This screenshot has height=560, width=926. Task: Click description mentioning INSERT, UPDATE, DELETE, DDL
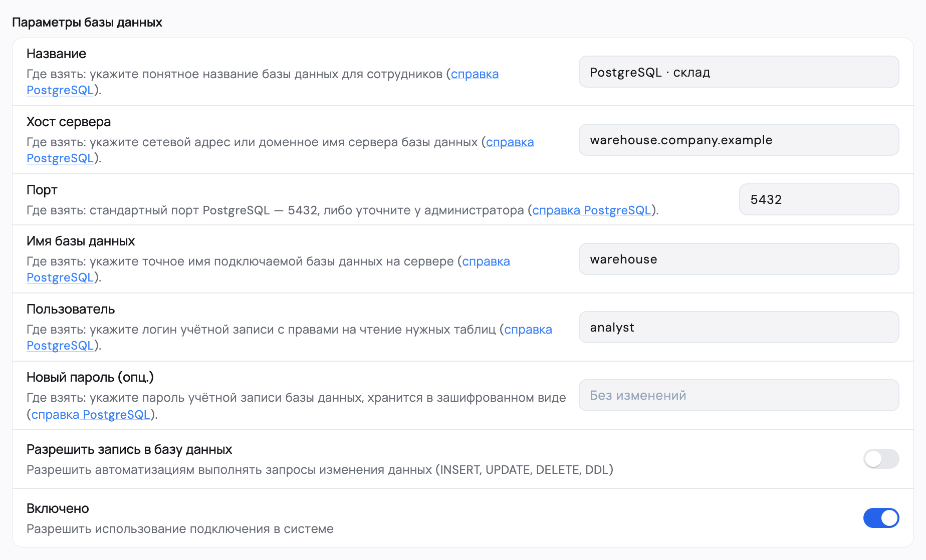320,470
